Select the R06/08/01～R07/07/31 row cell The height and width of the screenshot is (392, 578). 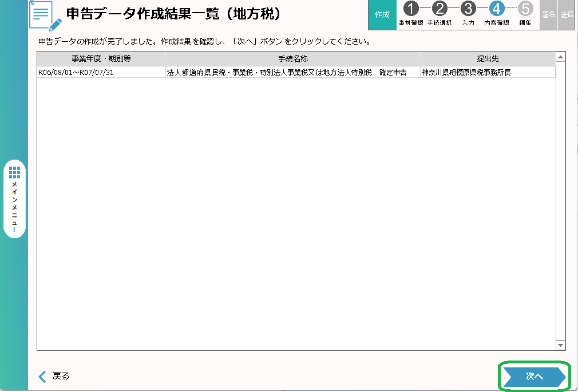coord(77,73)
